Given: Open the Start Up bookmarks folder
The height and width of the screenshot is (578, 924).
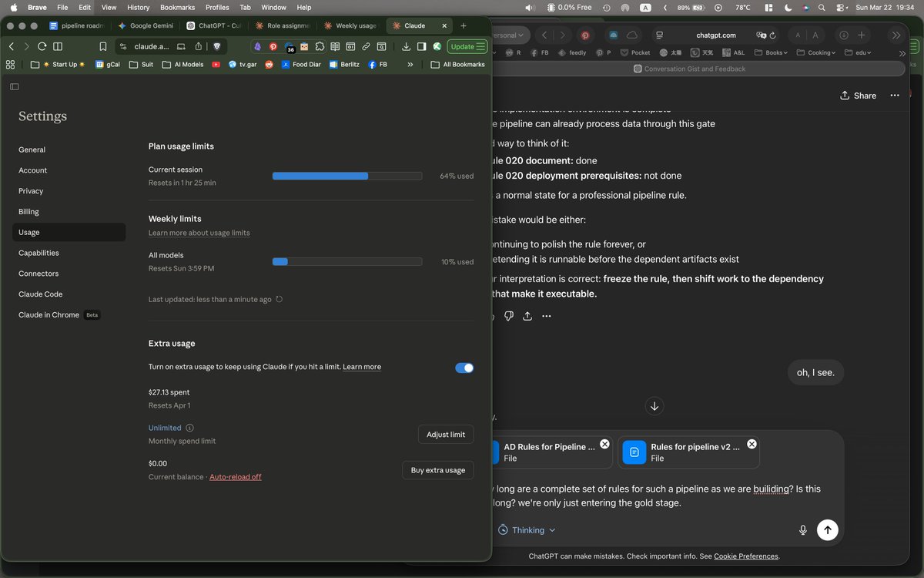Looking at the screenshot, I should tap(59, 65).
